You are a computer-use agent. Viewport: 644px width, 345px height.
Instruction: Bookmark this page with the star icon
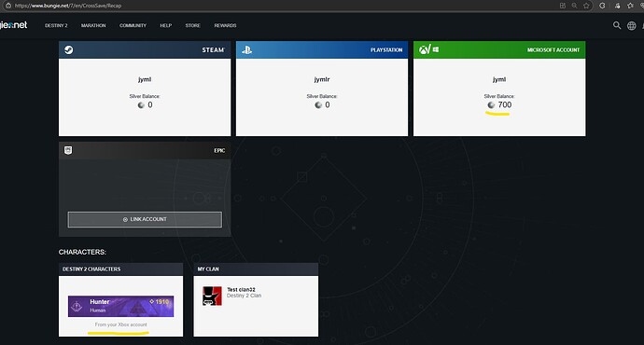tap(586, 6)
